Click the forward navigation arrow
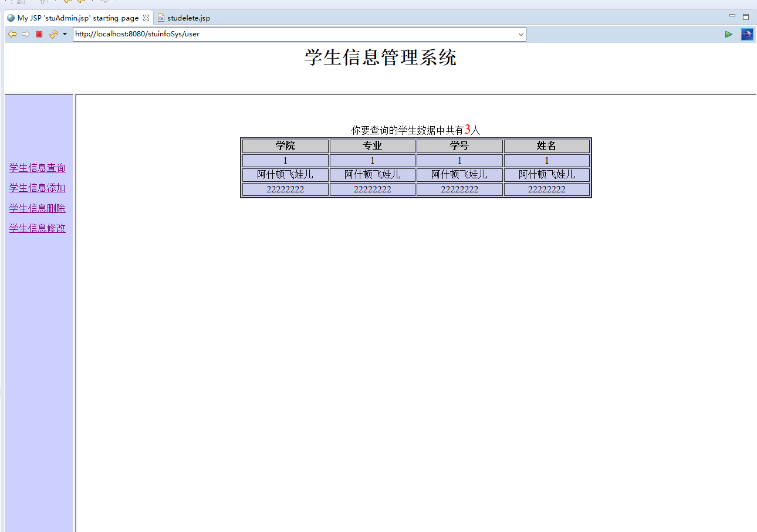This screenshot has width=757, height=532. [26, 34]
